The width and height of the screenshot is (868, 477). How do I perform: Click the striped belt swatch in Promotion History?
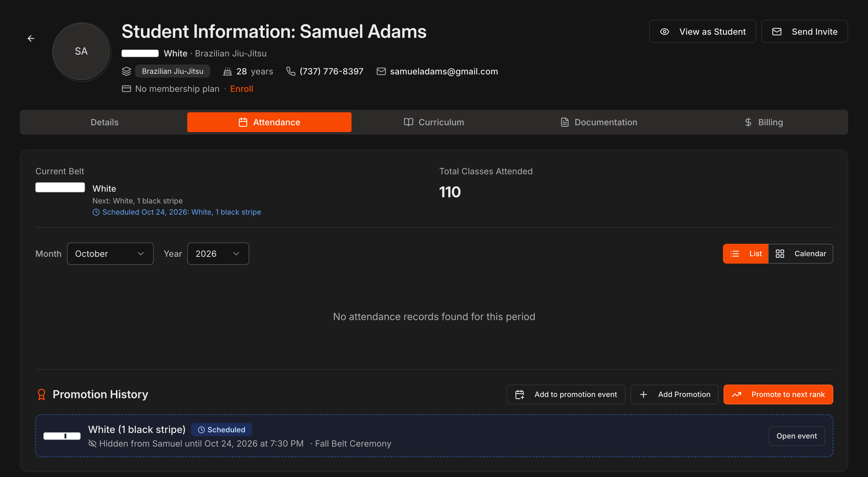click(62, 436)
